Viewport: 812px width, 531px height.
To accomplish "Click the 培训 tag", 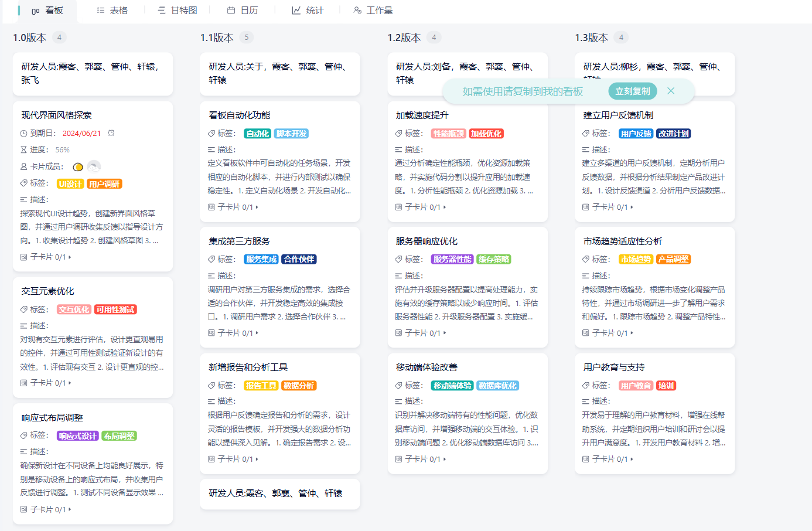I will tap(667, 386).
